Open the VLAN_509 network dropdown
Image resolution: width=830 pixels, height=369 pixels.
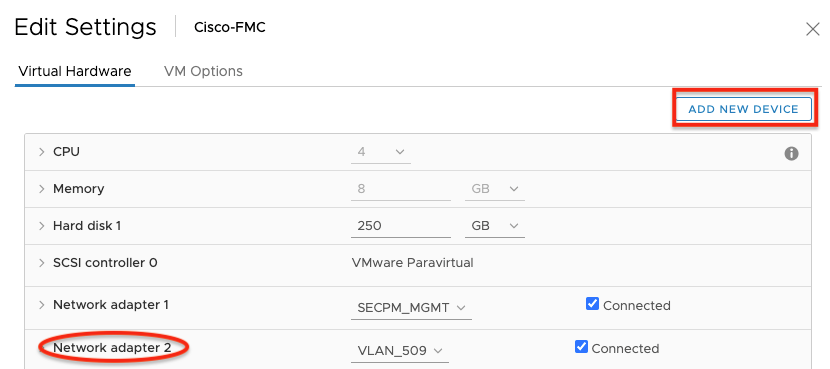point(400,350)
